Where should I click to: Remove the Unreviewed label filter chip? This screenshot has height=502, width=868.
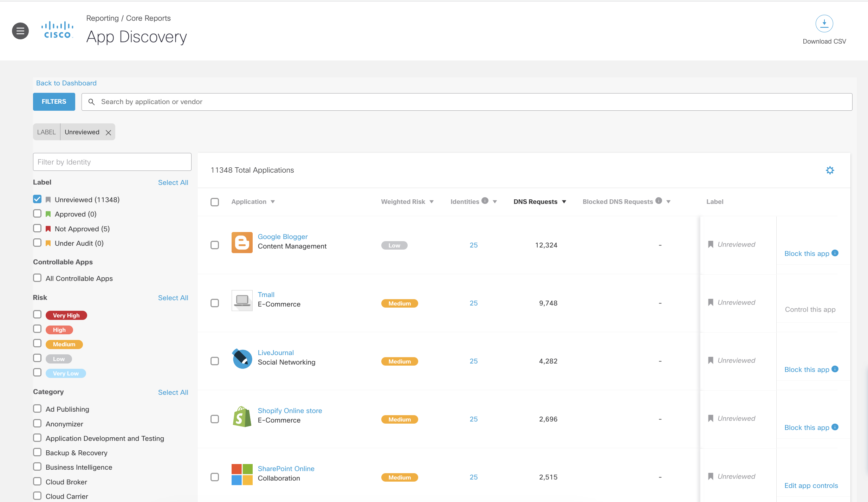pyautogui.click(x=109, y=133)
